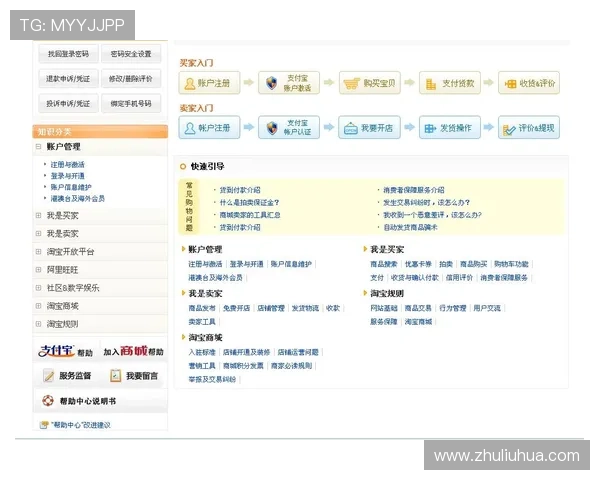Open the 淘宝商城 section heading in main panel

[x=205, y=338]
